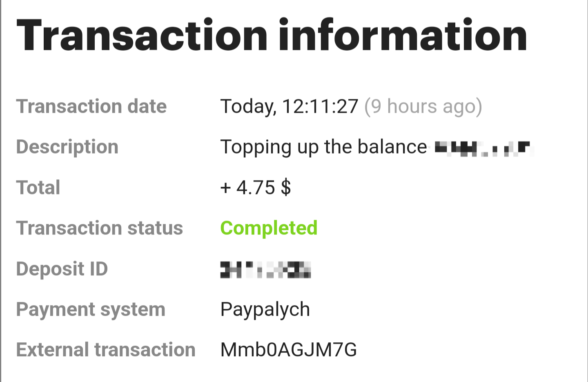Click the Deposit ID label
This screenshot has height=382, width=588.
[x=62, y=269]
